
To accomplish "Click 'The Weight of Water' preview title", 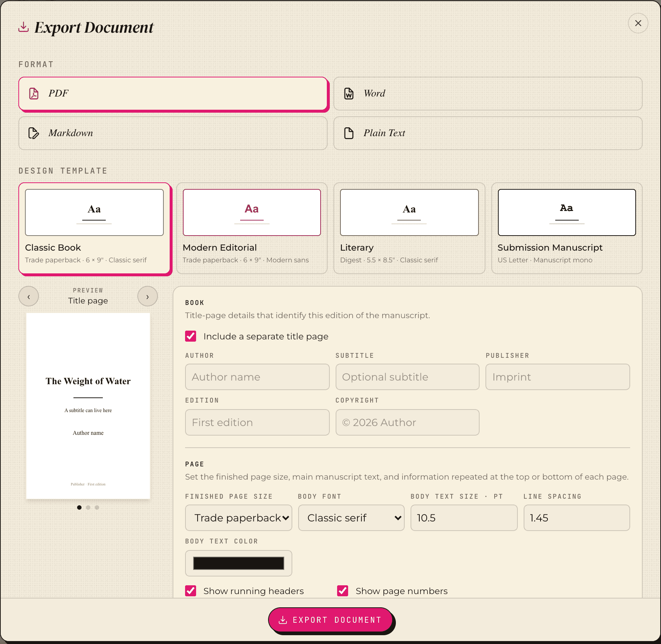I will pos(88,381).
